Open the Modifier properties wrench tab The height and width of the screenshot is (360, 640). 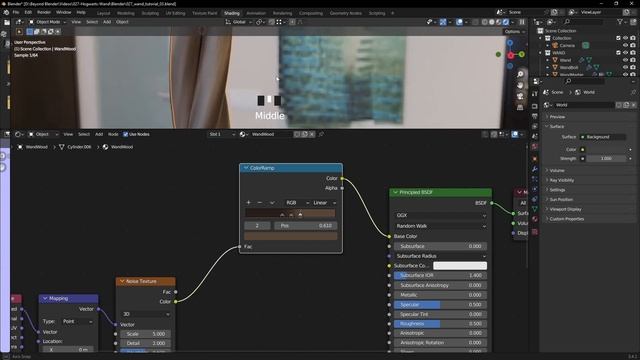(x=535, y=169)
